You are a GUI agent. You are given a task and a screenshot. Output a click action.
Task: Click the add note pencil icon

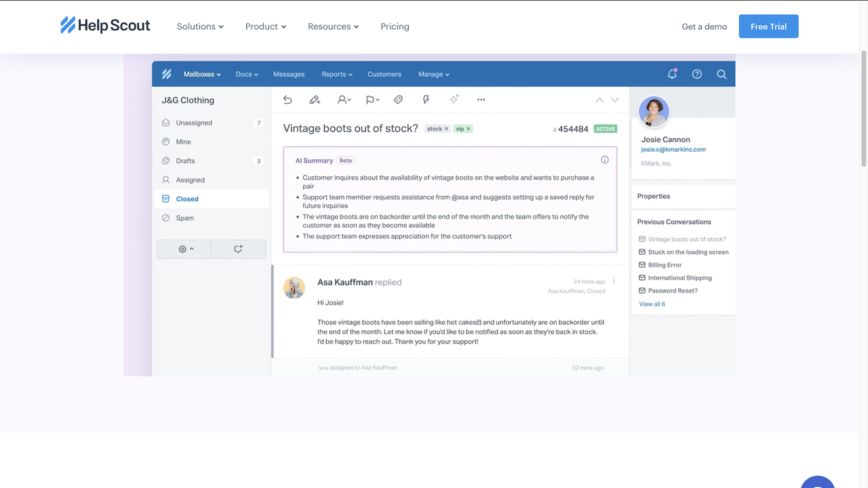coord(315,100)
